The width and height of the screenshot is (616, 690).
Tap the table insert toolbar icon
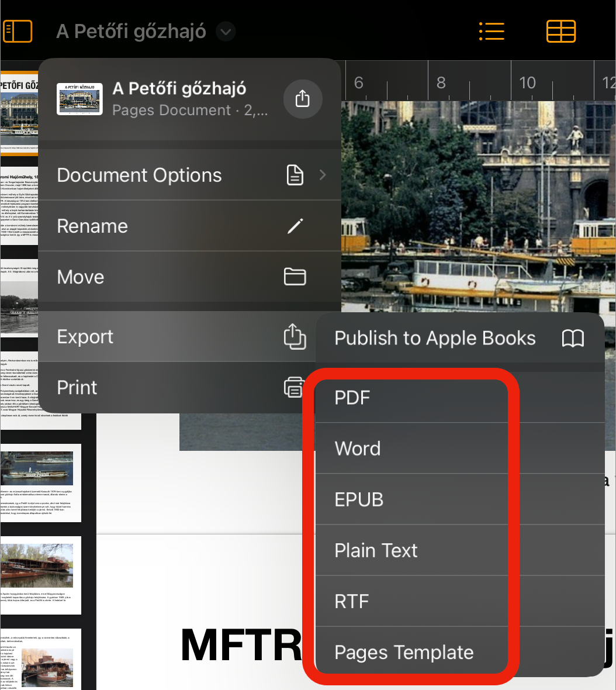560,31
